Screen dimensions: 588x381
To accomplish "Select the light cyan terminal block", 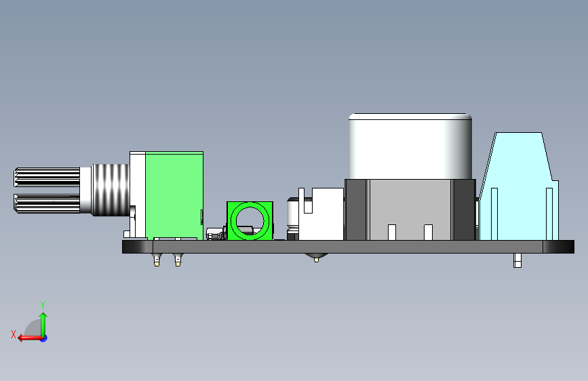I will coord(519,186).
